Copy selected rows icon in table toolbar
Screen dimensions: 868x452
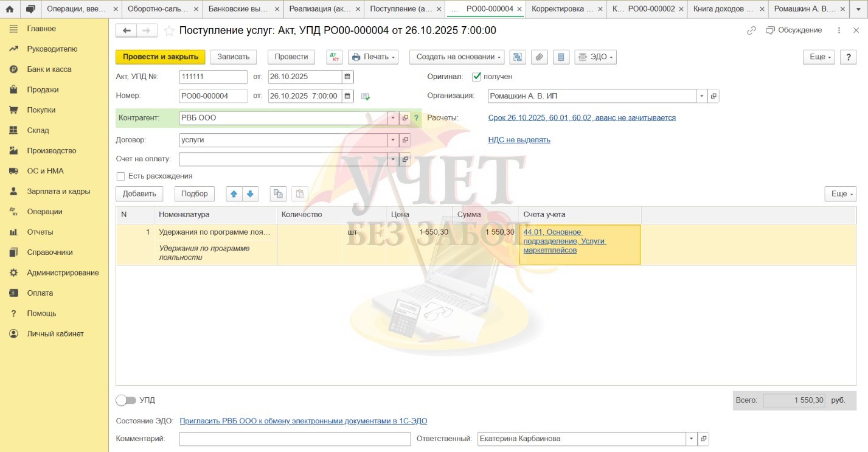pyautogui.click(x=278, y=194)
